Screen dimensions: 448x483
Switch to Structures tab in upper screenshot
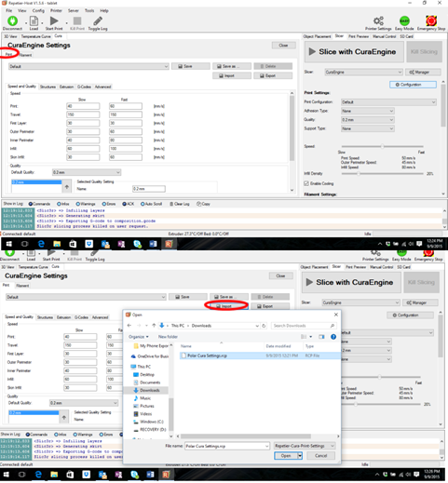tap(48, 87)
